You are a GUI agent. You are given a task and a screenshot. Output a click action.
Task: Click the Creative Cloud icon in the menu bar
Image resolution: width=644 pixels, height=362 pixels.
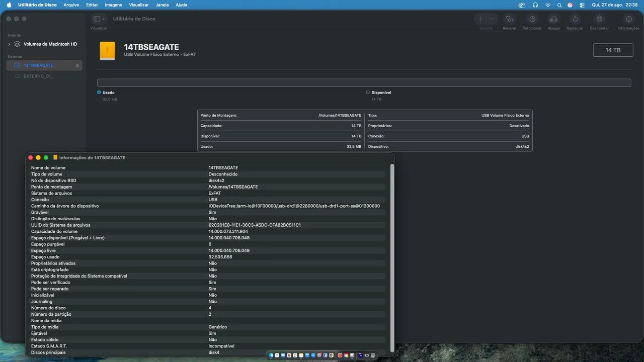point(522,5)
